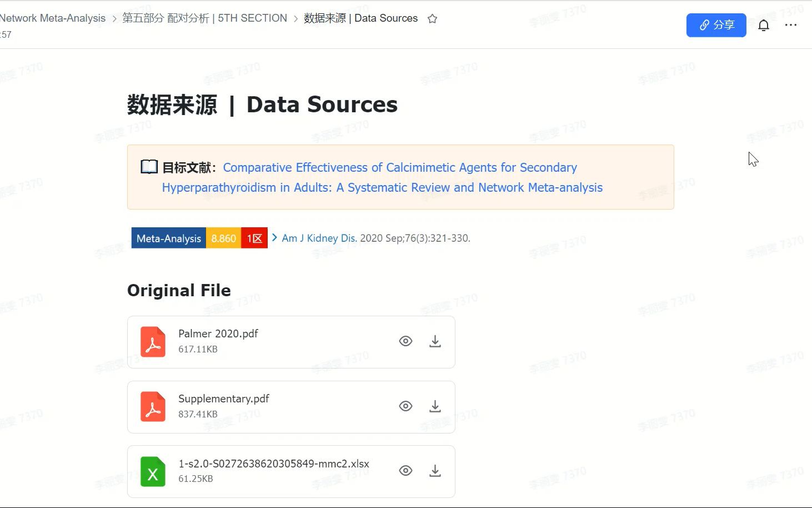812x508 pixels.
Task: Click the 目标文献 label
Action: pos(189,167)
